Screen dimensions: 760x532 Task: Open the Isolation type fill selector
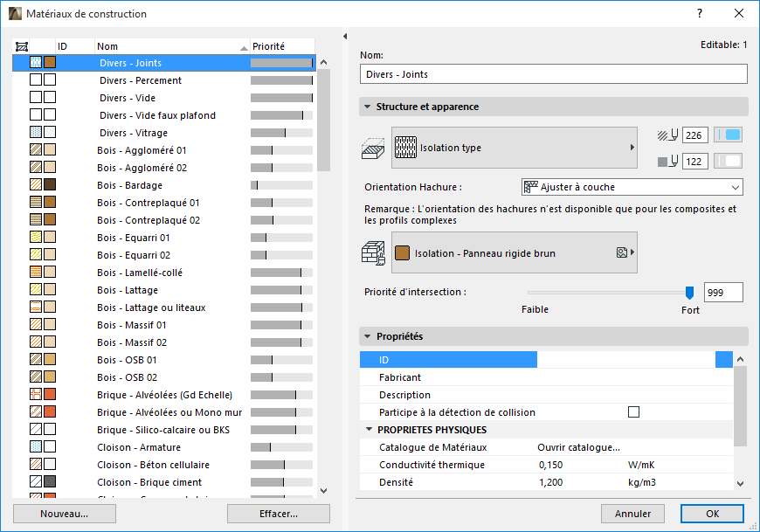pos(515,148)
